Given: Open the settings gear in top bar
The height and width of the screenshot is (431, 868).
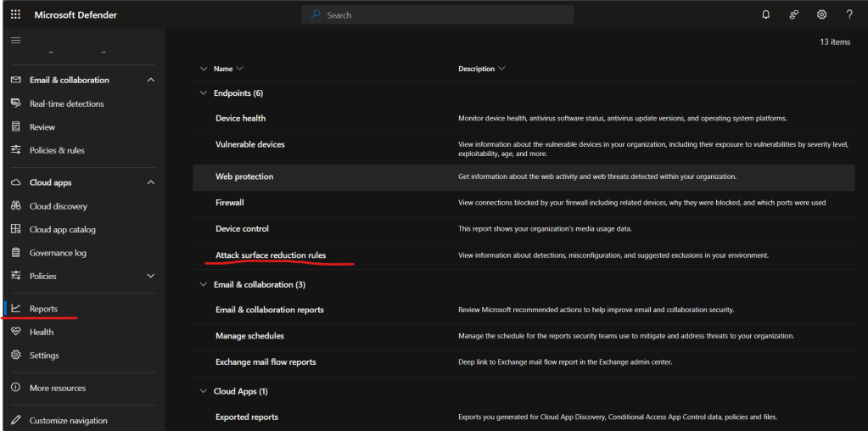Looking at the screenshot, I should point(821,14).
